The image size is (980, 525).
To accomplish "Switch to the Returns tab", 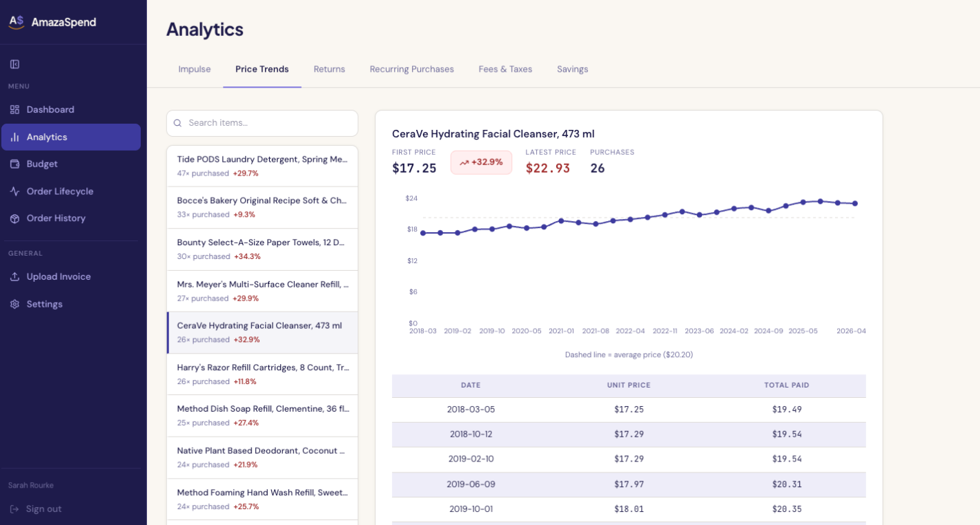I will [329, 69].
